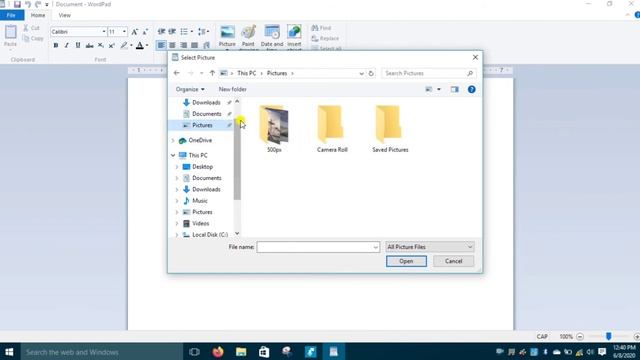Select OneDrive in navigation pane
Viewport: 640px width, 360px height.
[x=200, y=140]
